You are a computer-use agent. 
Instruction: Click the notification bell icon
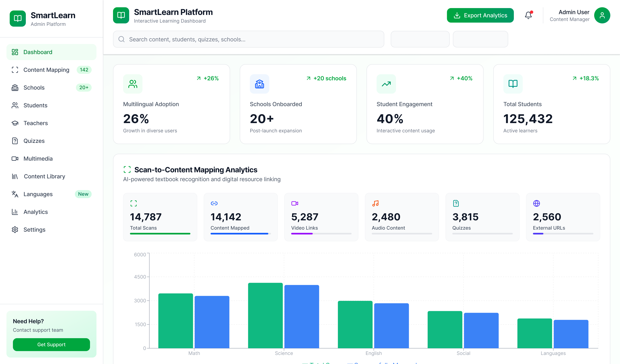coord(528,15)
